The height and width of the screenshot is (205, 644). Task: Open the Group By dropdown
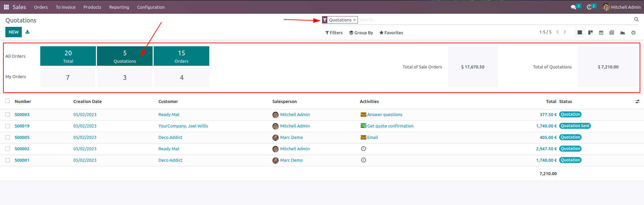361,33
